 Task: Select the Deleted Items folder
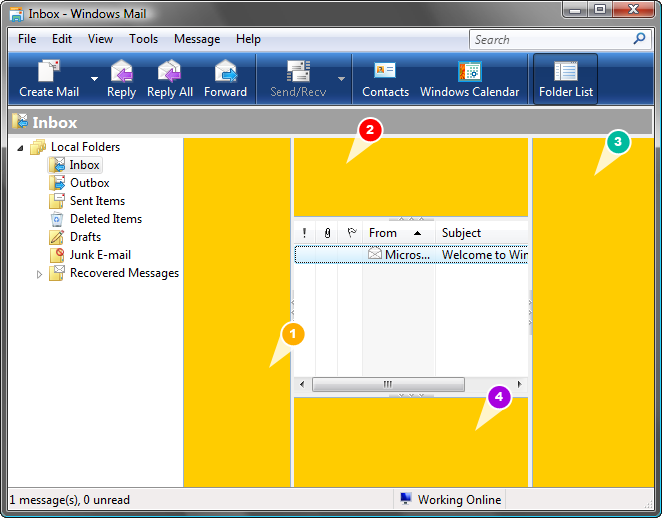tap(106, 219)
